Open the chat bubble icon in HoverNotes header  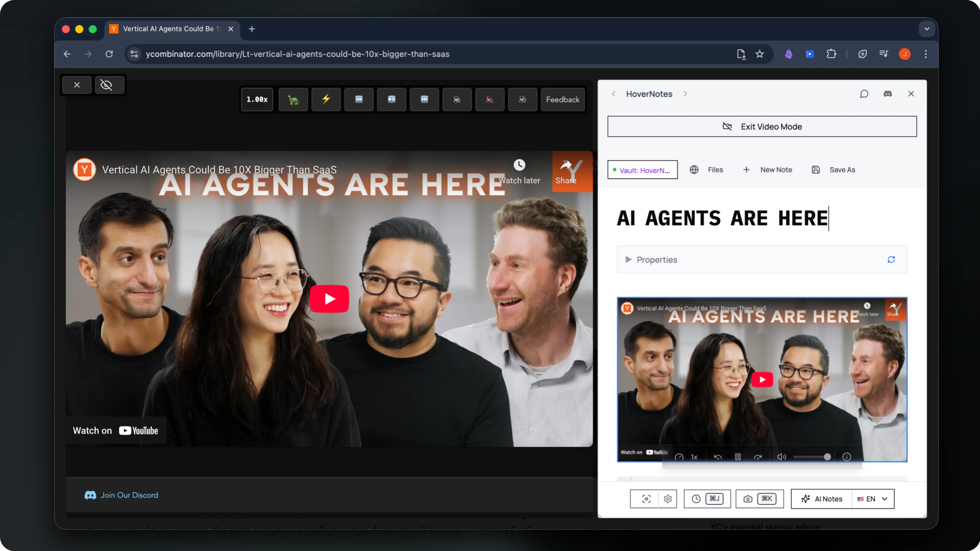pos(864,94)
